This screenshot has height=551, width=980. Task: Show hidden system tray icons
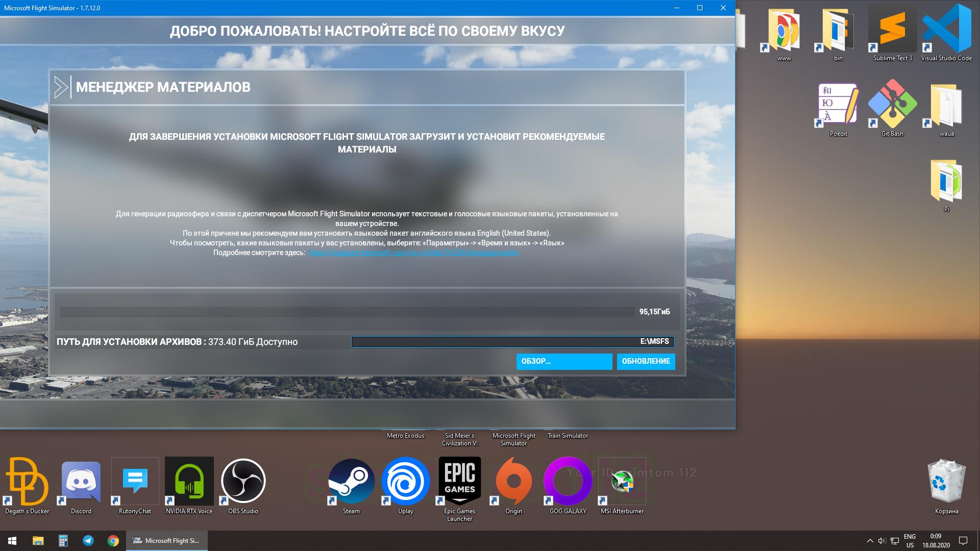(x=870, y=541)
